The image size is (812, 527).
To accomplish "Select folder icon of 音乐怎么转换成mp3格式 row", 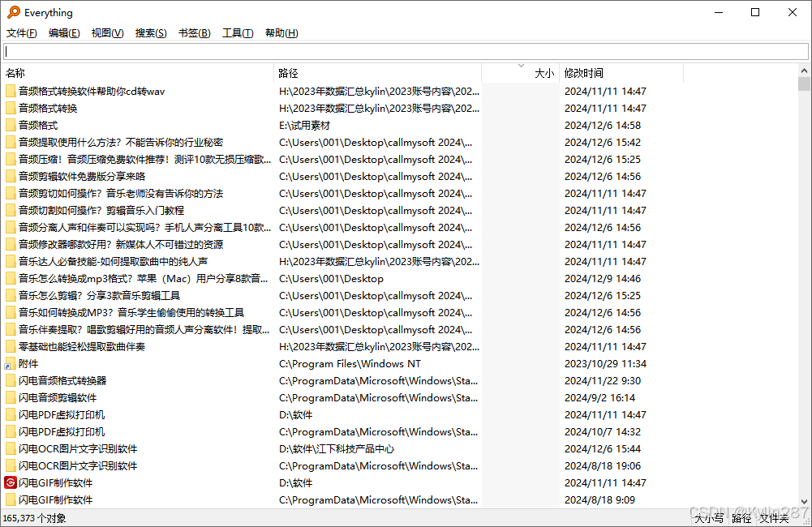I will (x=11, y=279).
